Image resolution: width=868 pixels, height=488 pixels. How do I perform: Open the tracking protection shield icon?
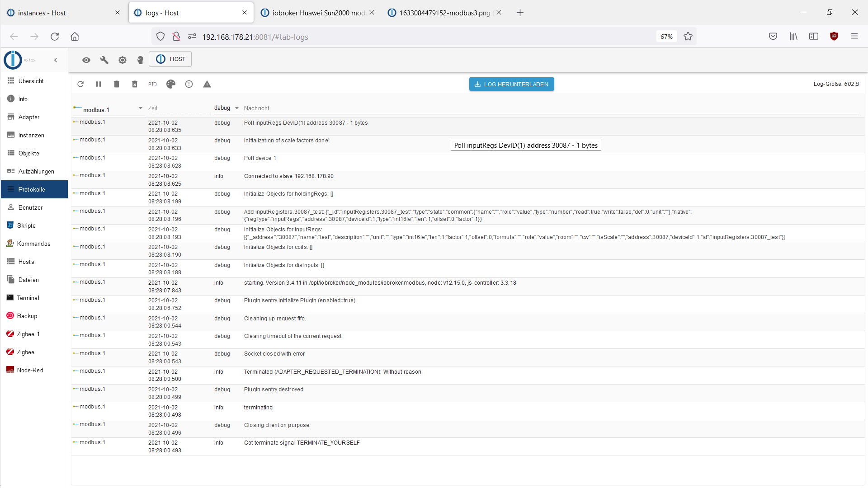(x=160, y=37)
